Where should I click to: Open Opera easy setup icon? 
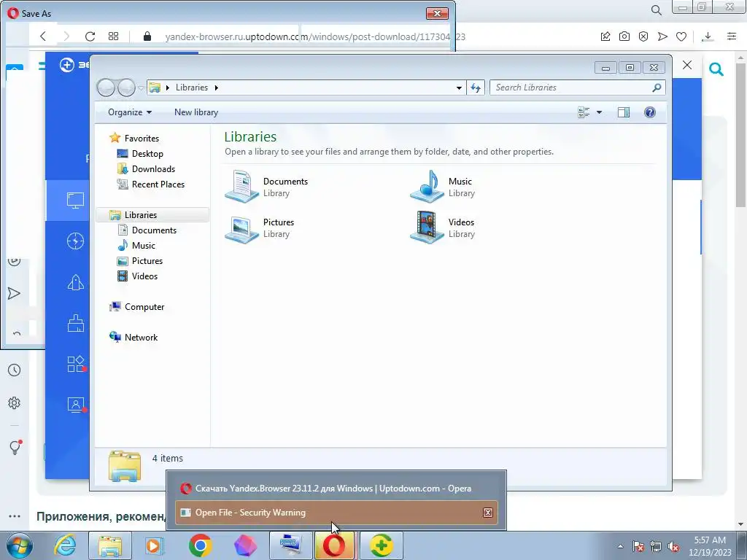tap(732, 36)
